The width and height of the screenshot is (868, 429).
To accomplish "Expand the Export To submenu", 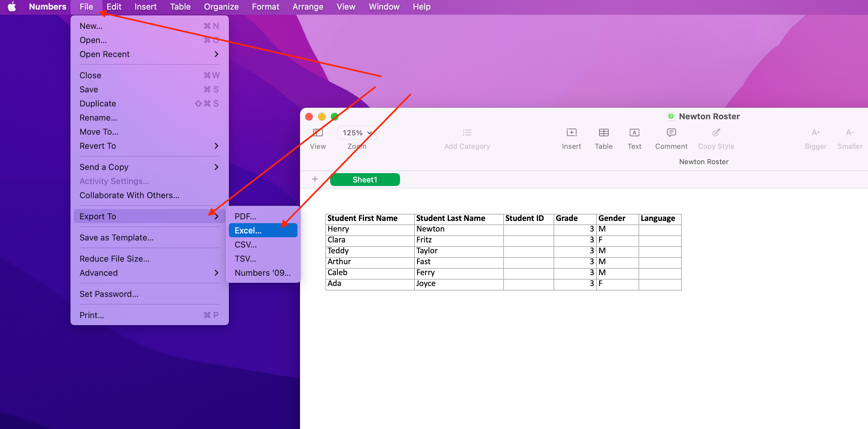I will 149,216.
